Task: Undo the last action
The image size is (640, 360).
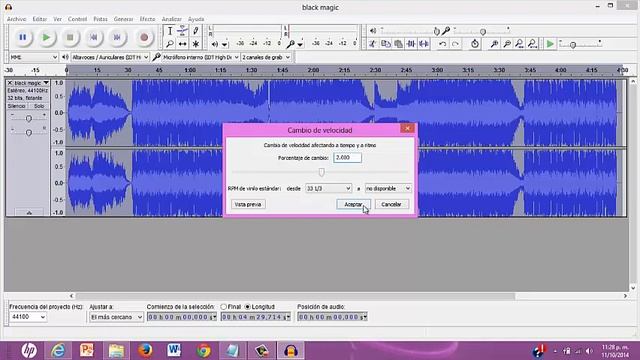Action: point(442,44)
